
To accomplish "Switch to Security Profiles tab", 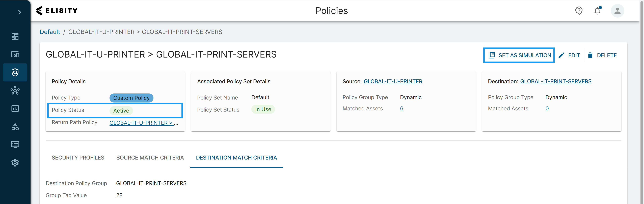I will (x=78, y=158).
